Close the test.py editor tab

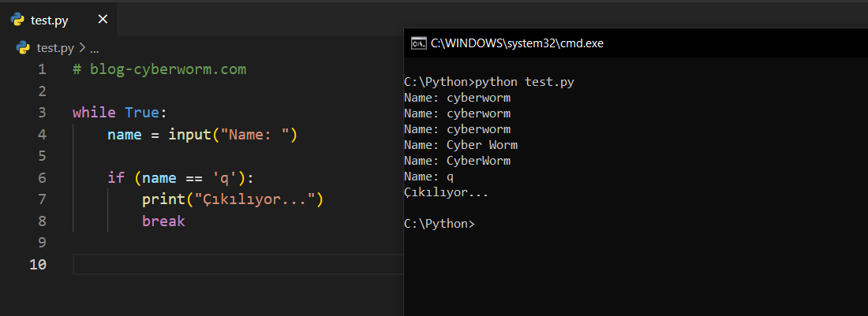(103, 20)
